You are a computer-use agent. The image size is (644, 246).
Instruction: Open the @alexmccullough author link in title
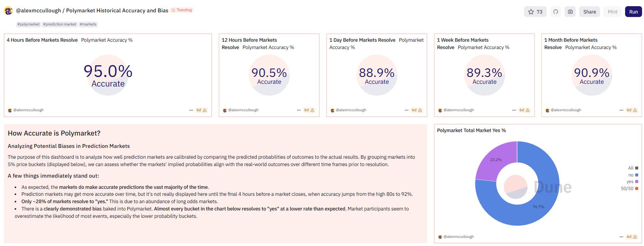[x=38, y=10]
